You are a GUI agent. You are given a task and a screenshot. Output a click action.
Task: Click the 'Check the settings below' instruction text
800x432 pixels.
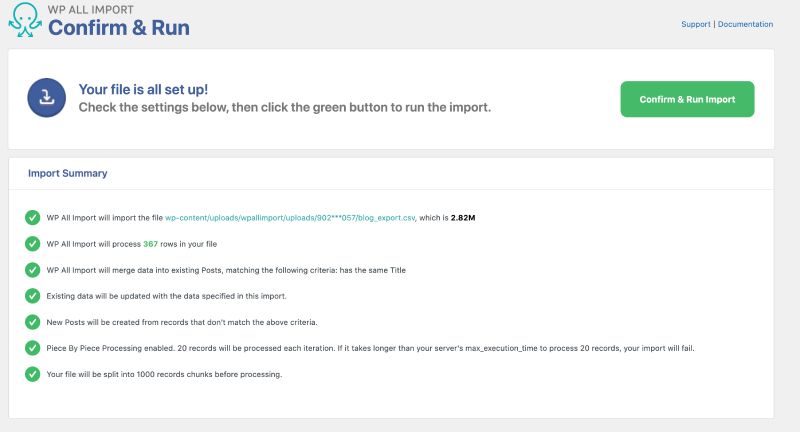pos(285,108)
